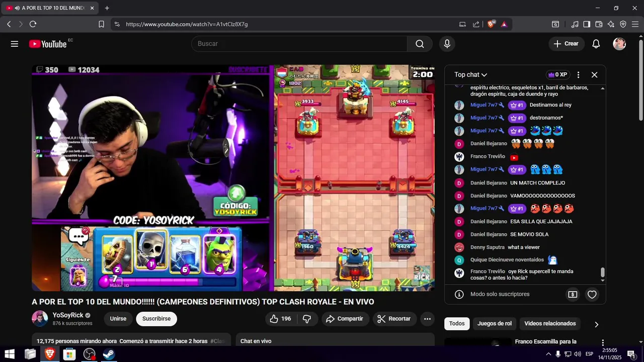Screen dimensions: 644x362
Task: Open File Explorer from taskbar
Action: tap(30, 354)
